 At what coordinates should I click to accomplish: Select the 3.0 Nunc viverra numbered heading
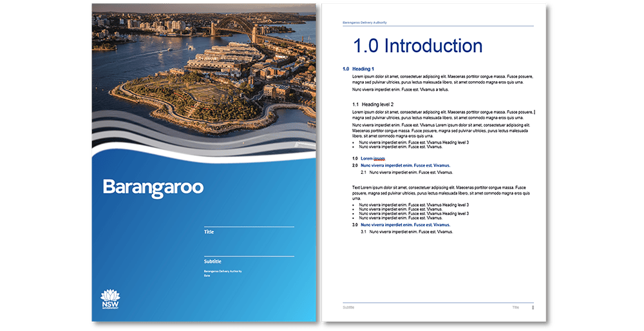pyautogui.click(x=401, y=225)
